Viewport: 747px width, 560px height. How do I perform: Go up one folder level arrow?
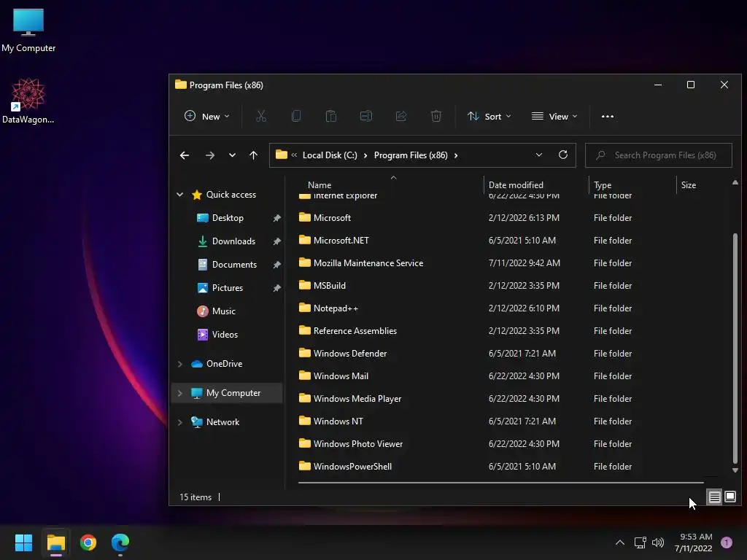point(253,155)
